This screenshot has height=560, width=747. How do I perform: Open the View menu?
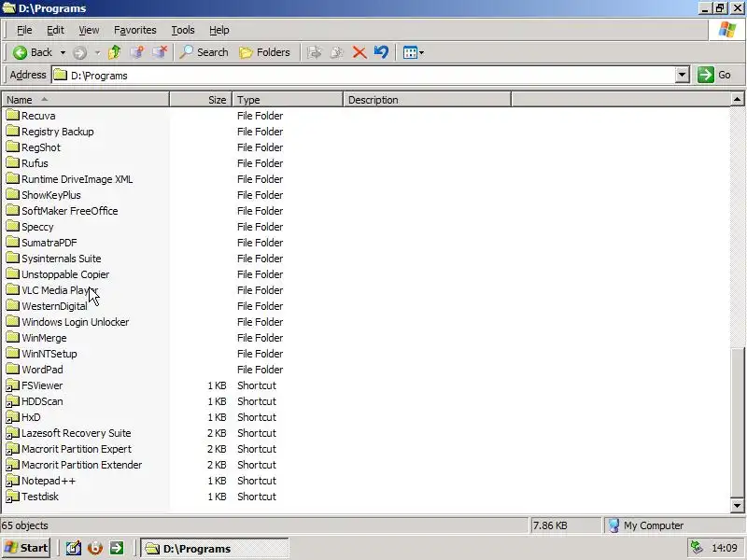pyautogui.click(x=89, y=30)
